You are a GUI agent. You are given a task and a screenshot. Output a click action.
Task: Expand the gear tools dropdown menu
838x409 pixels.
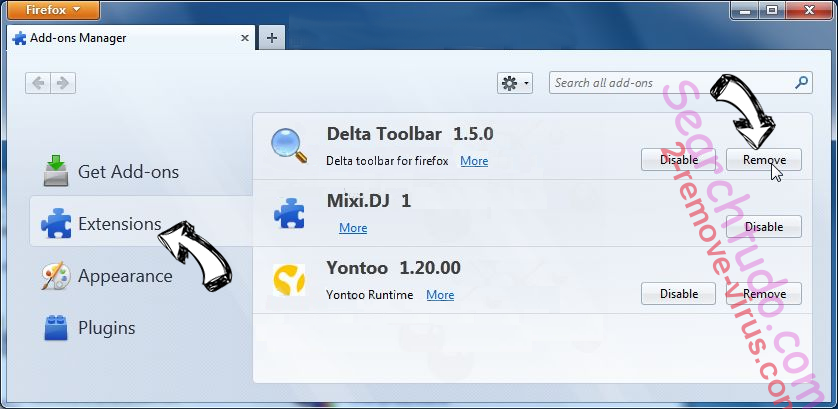(x=515, y=84)
